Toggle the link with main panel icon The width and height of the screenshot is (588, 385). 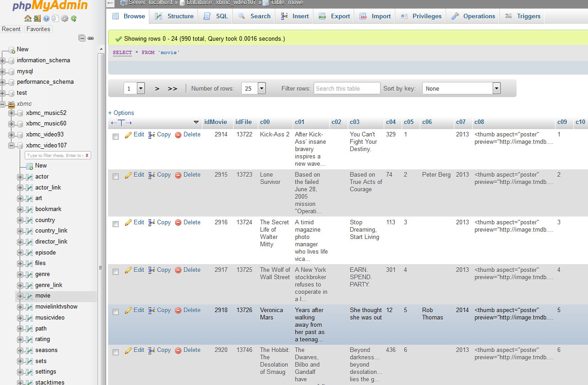point(91,38)
